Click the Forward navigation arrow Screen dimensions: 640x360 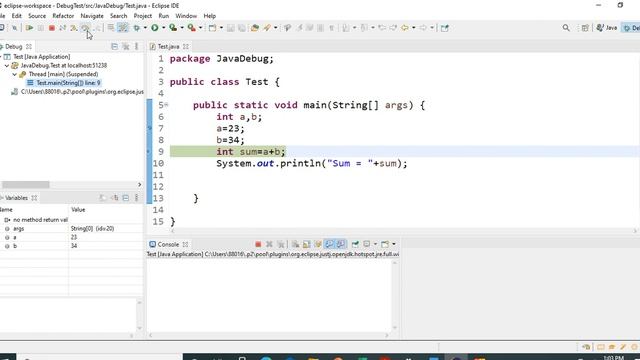tap(423, 28)
